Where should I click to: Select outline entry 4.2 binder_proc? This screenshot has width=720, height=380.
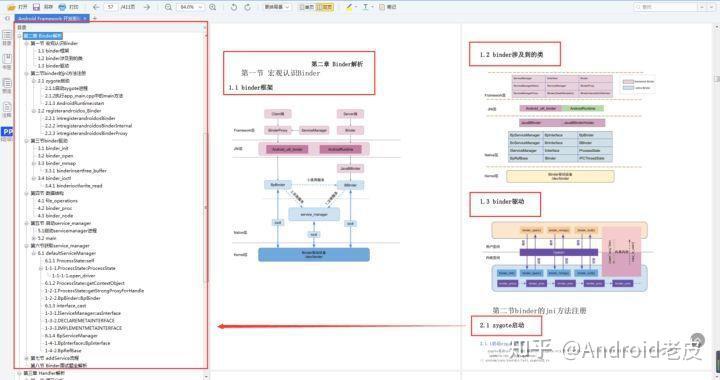[x=55, y=208]
